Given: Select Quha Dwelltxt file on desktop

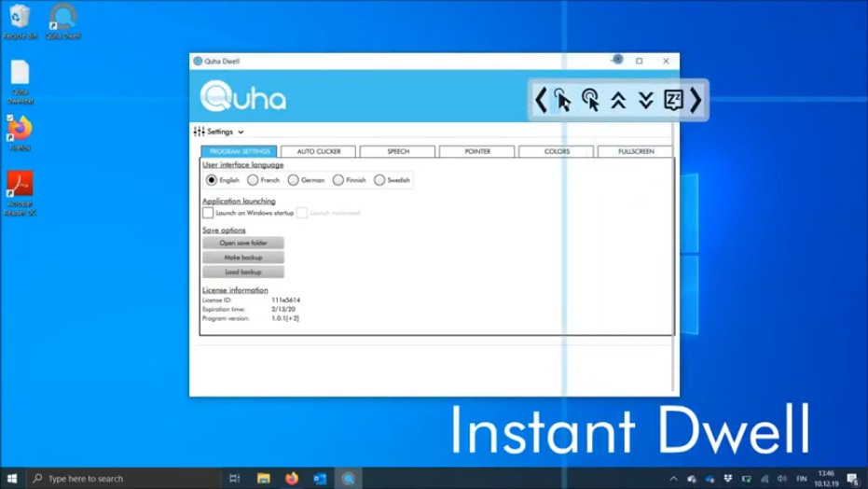Looking at the screenshot, I should click(20, 81).
